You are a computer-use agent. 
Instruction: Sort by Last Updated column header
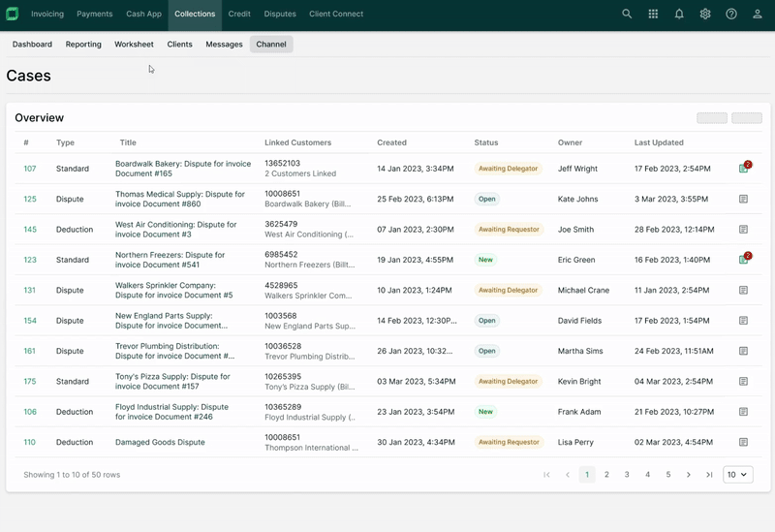click(659, 142)
